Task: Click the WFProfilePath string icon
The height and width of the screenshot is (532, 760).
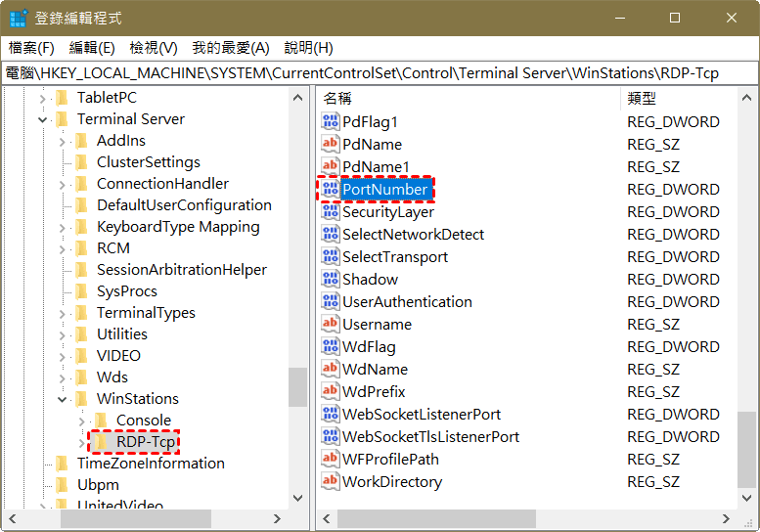Action: click(x=330, y=460)
